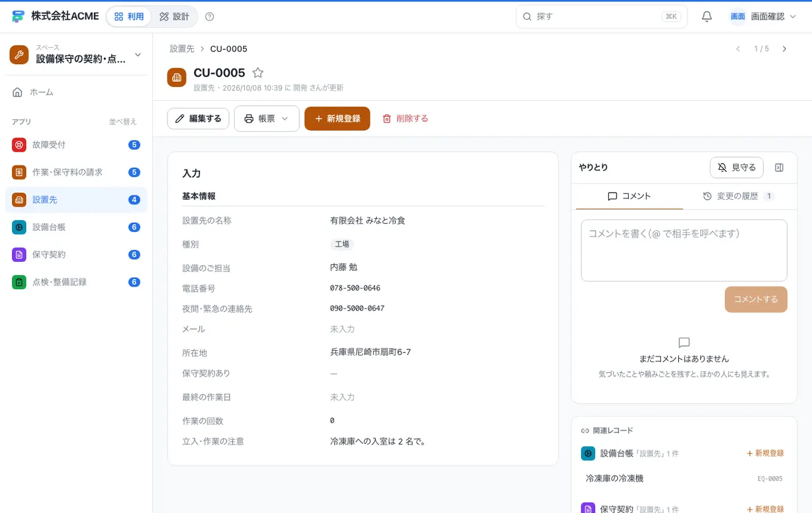812x513 pixels.
Task: Open ホーム in the sidebar
Action: click(76, 93)
